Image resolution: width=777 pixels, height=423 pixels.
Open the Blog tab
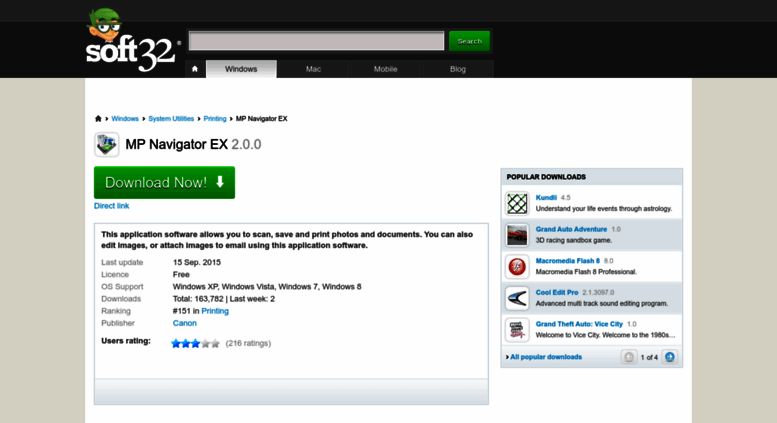pos(458,69)
